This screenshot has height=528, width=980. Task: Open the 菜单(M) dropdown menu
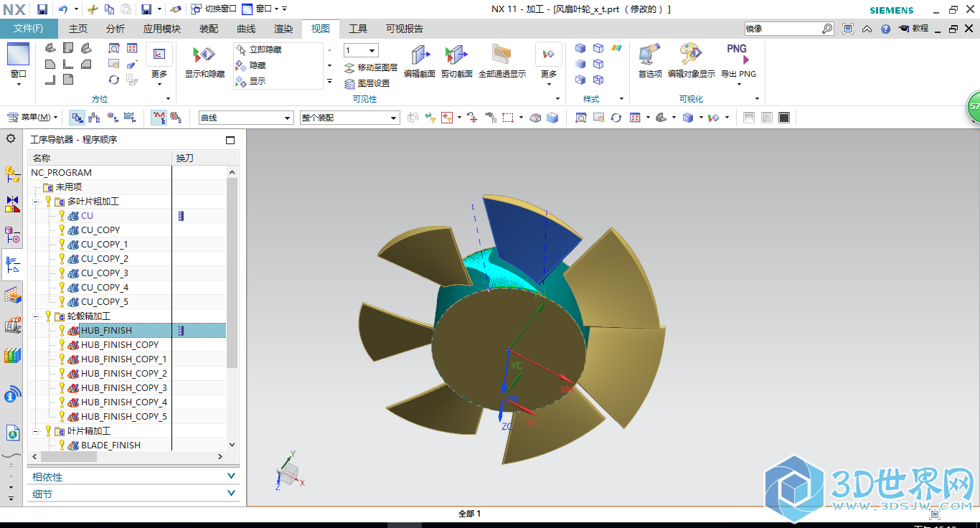click(x=33, y=118)
